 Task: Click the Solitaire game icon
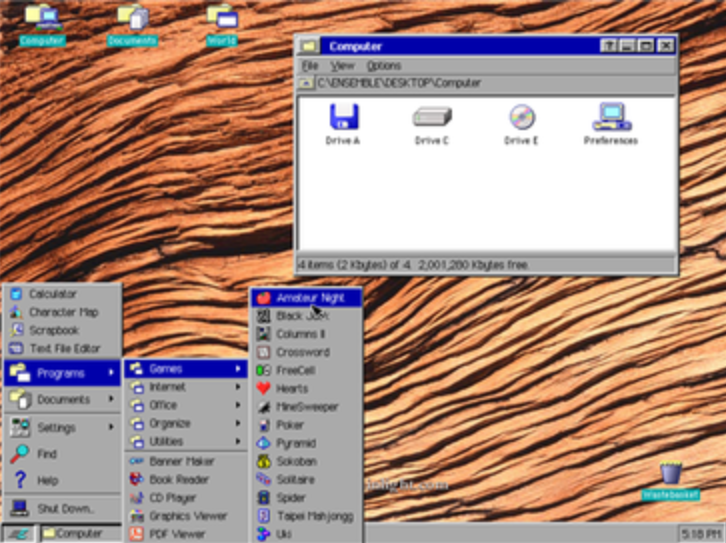pyautogui.click(x=263, y=480)
